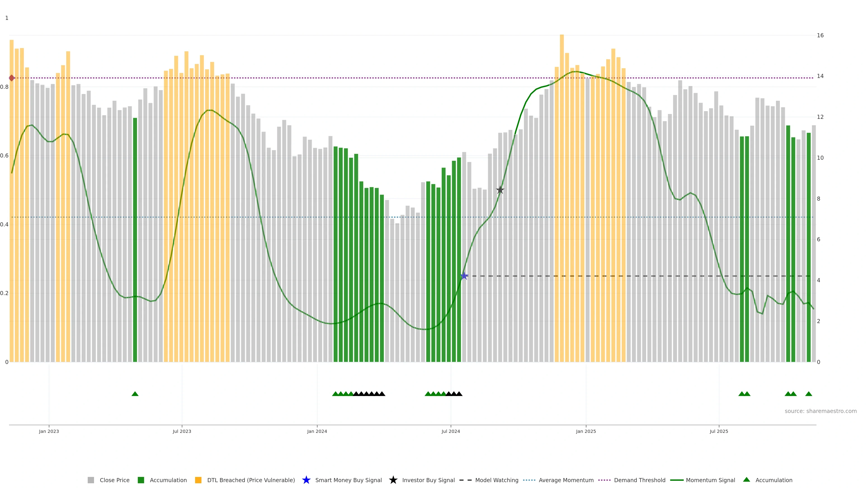The width and height of the screenshot is (868, 488).
Task: Click the source: sharemaestro.com text
Action: point(821,411)
